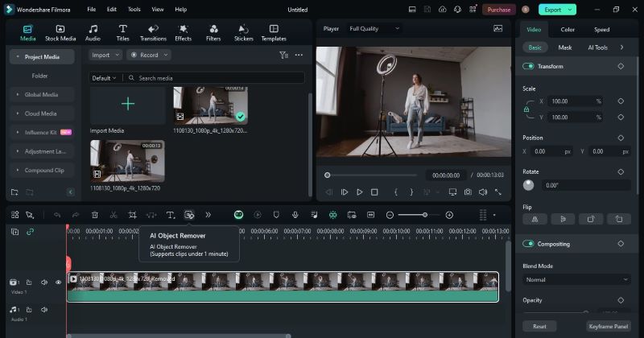Zoom out timeline with minus icon
Screen dimensions: 644x338
click(x=390, y=215)
